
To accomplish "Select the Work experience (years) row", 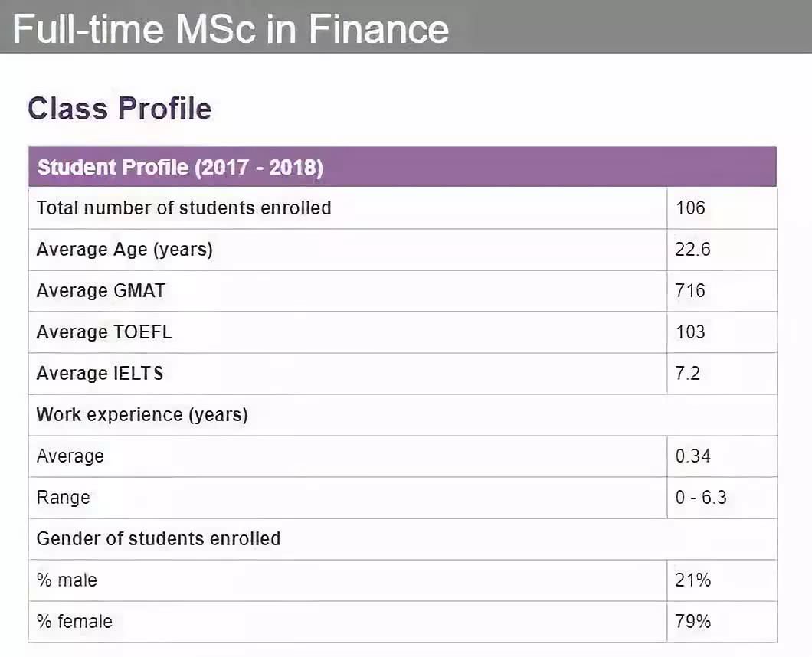I will pyautogui.click(x=402, y=415).
